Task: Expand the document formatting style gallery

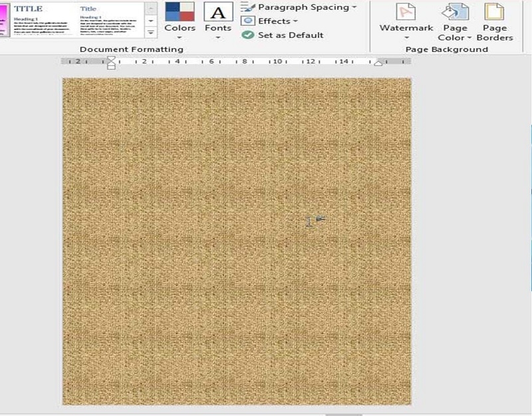Action: pos(151,32)
